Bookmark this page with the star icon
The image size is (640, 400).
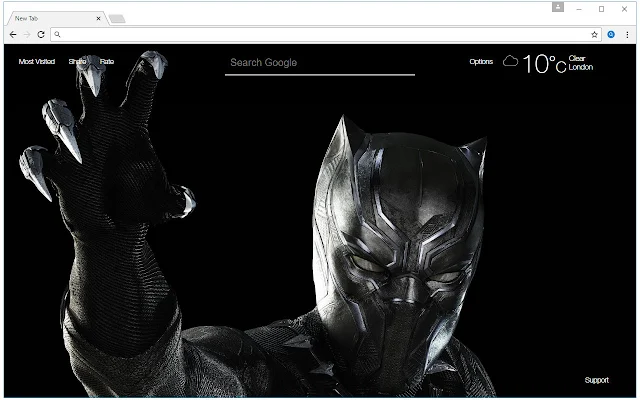pos(594,35)
